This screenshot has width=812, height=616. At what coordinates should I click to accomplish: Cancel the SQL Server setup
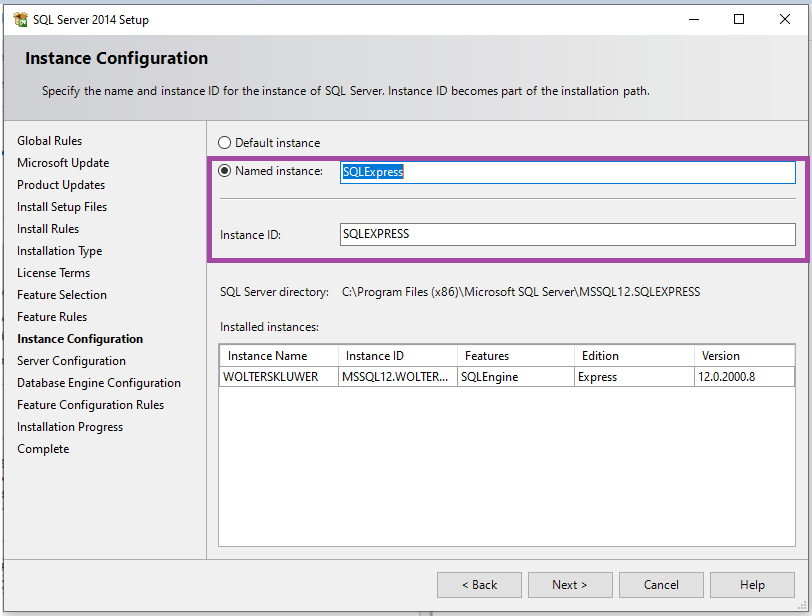(x=661, y=585)
